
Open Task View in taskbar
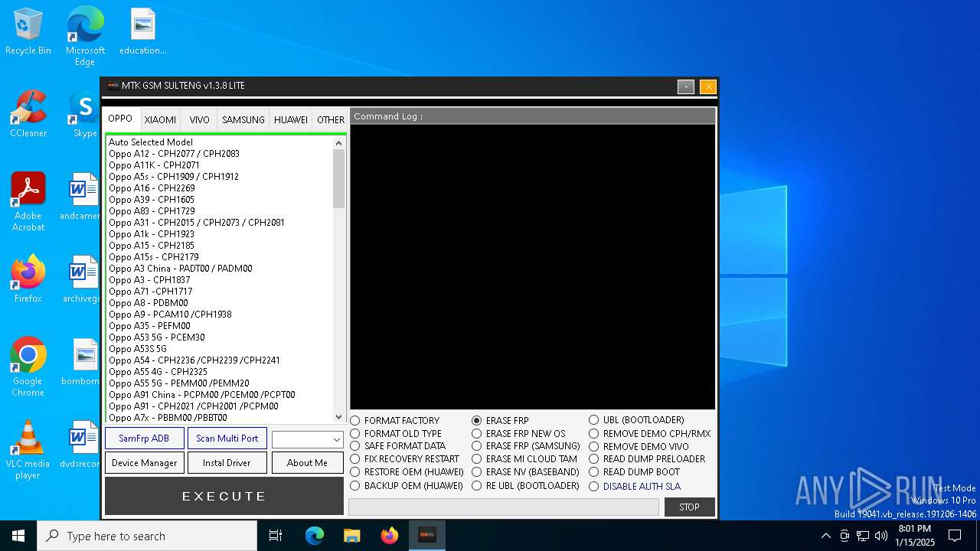point(276,536)
